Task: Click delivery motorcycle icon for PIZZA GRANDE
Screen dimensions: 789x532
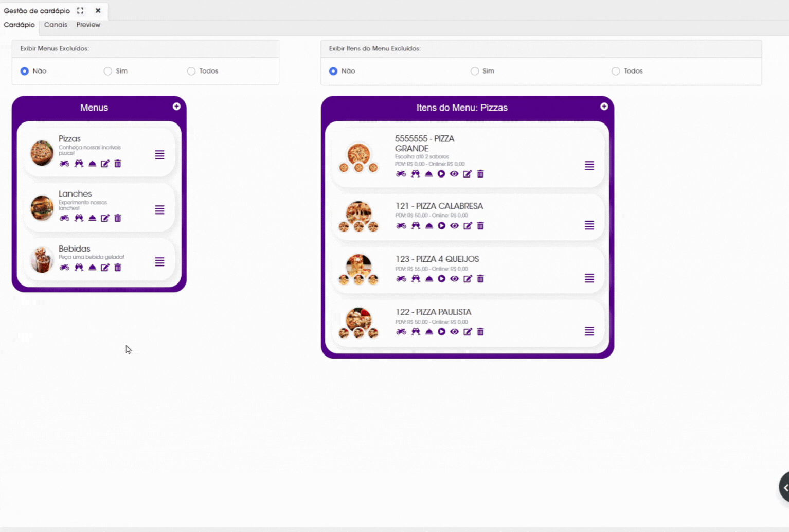Action: click(x=401, y=174)
